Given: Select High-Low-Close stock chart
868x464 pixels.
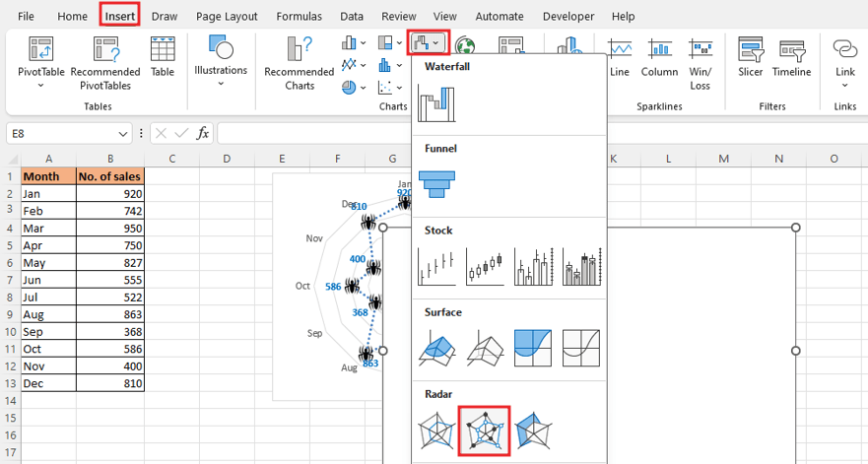Looking at the screenshot, I should pos(436,266).
